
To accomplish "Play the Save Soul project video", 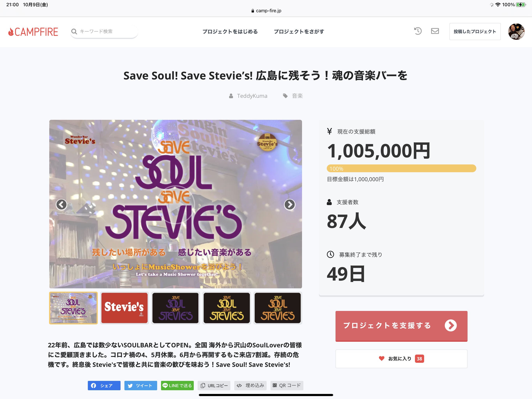I will (x=176, y=205).
